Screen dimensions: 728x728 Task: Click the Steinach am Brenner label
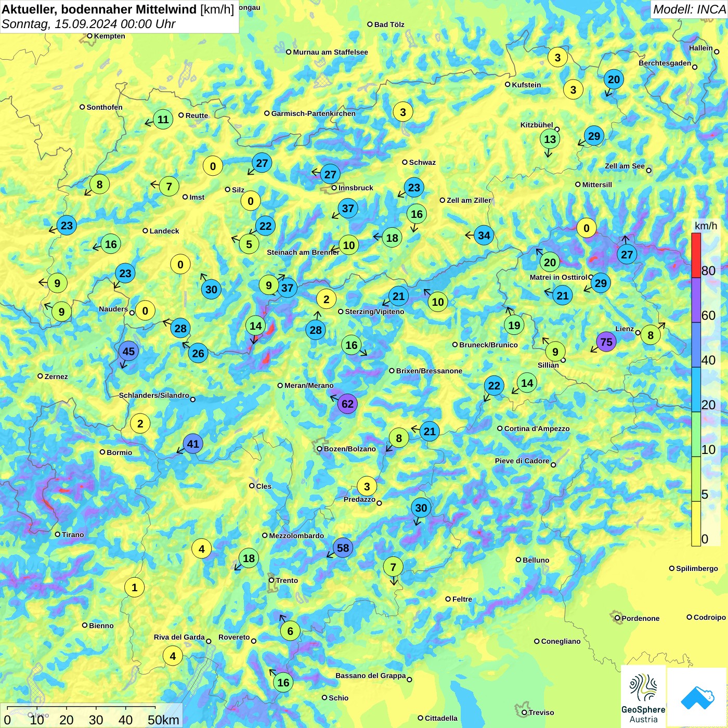303,252
